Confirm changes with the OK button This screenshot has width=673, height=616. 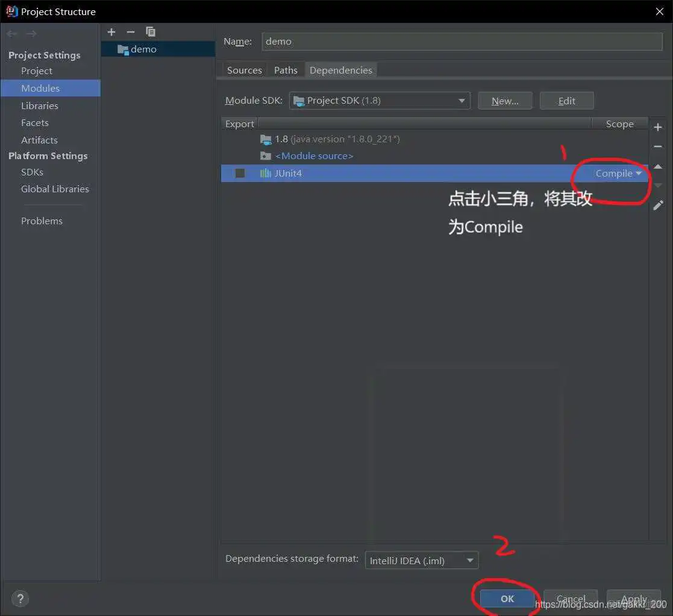click(506, 599)
